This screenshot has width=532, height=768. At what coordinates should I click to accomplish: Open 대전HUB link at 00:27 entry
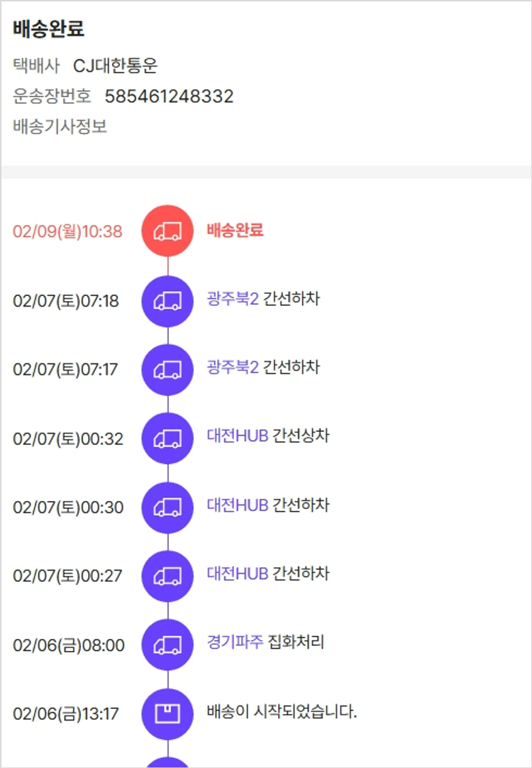[238, 574]
